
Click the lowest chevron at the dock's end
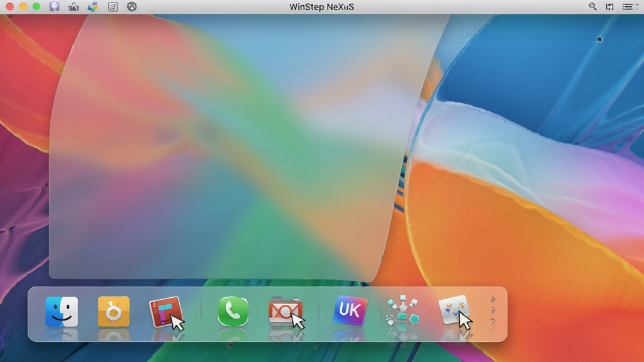click(x=493, y=321)
